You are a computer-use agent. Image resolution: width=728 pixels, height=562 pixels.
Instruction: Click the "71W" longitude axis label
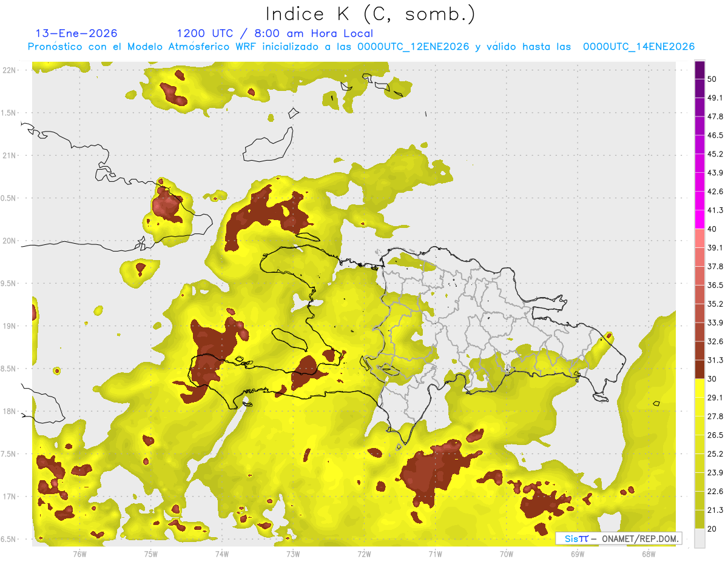pyautogui.click(x=435, y=554)
